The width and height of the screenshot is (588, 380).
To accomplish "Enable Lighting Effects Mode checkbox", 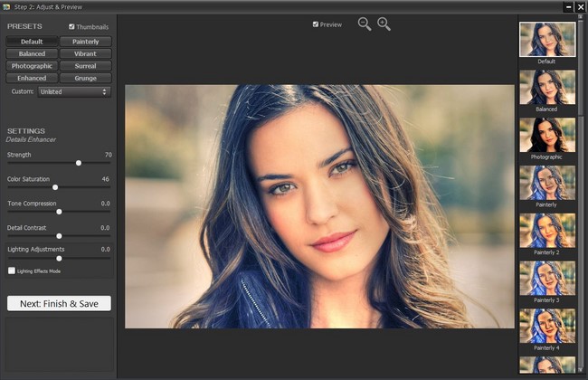I will (x=12, y=271).
